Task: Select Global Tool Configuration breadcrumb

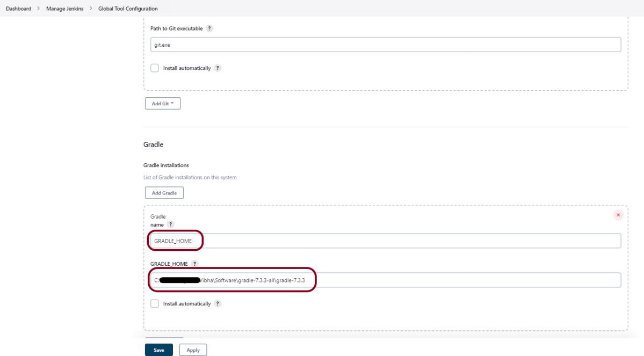Action: 128,9
